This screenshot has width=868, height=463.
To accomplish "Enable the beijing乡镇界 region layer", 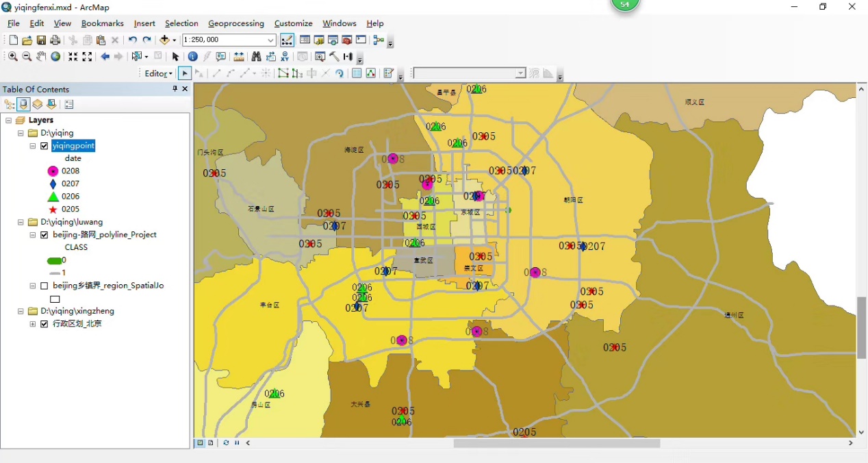I will click(44, 286).
